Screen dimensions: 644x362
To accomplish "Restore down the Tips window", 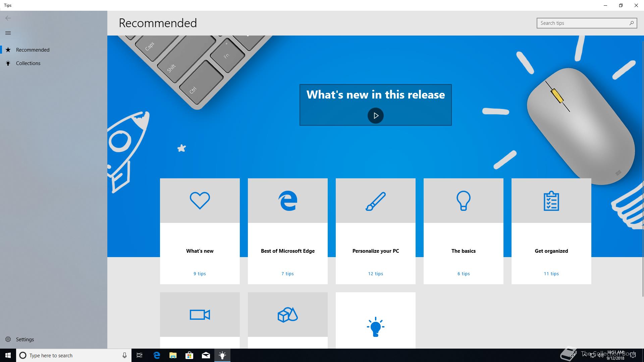I will point(621,5).
